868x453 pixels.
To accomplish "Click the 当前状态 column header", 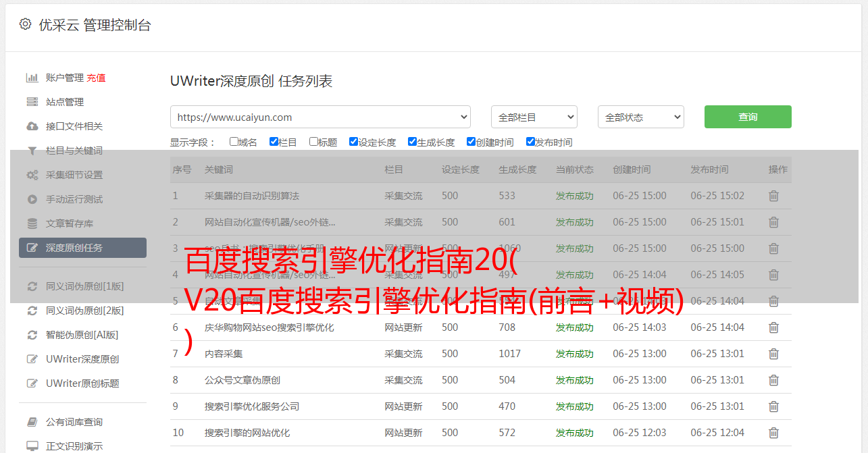I will [x=575, y=169].
